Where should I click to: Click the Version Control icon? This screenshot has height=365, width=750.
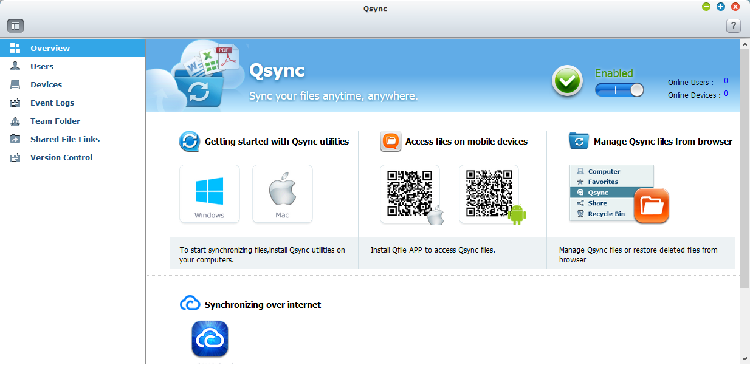tap(15, 157)
